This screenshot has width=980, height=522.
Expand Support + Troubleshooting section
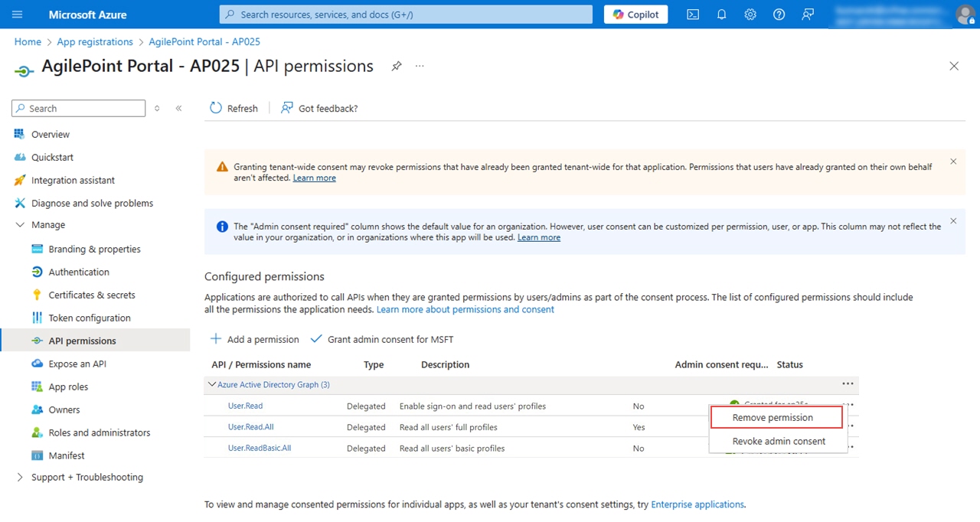[x=20, y=477]
